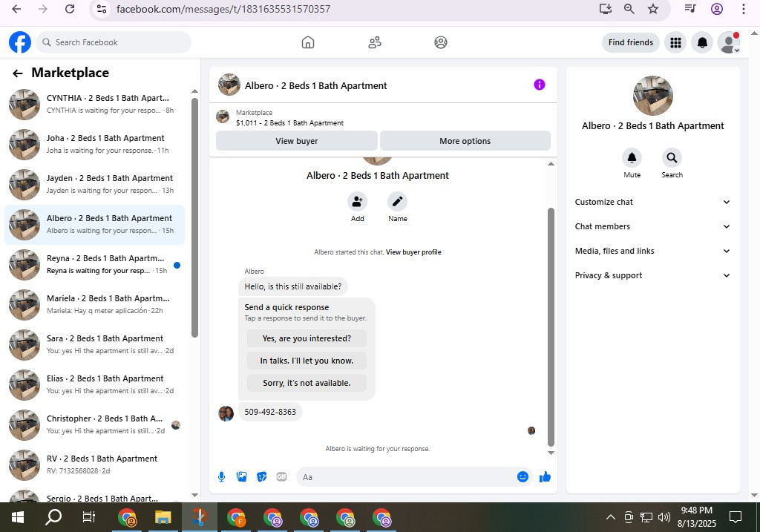Open the Windows notification center icon
This screenshot has height=532, width=760.
(x=736, y=517)
